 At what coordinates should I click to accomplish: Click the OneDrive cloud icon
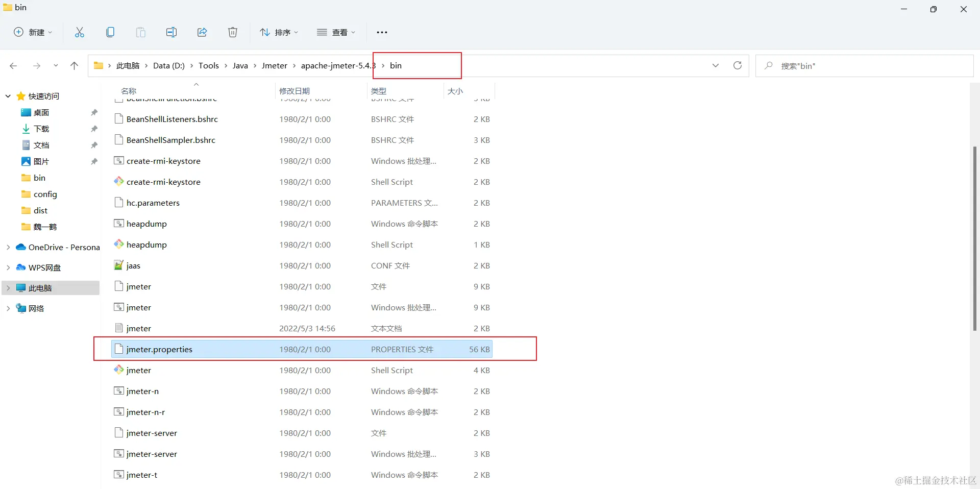click(21, 247)
